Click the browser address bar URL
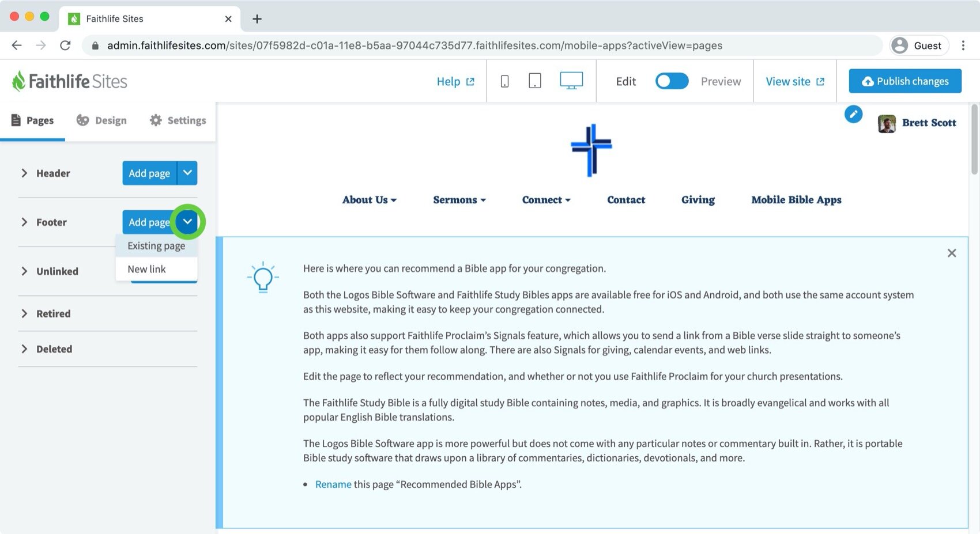 point(414,46)
